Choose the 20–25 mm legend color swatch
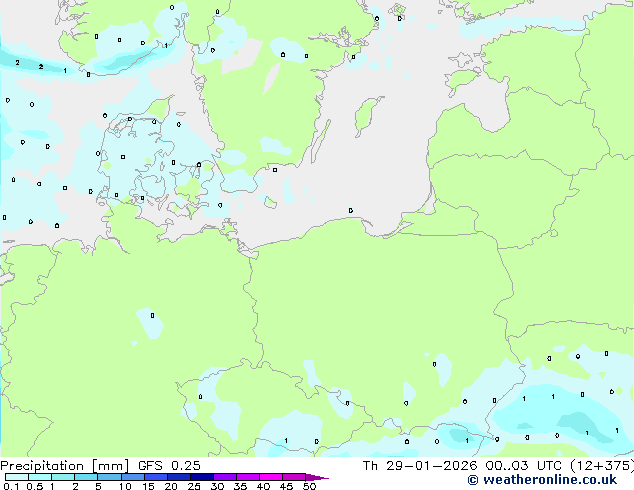The width and height of the screenshot is (634, 490). click(x=178, y=477)
